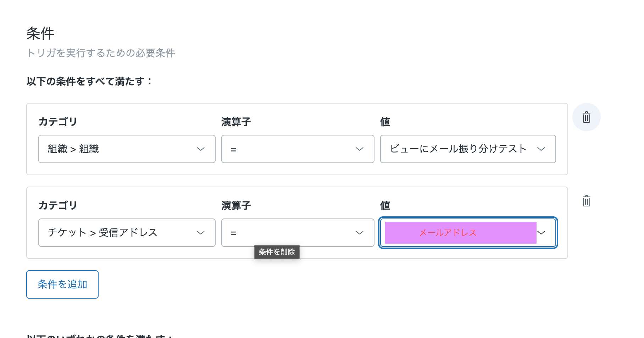This screenshot has height=338, width=644.
Task: Delete the 組織 condition with its trash icon
Action: pos(586,117)
